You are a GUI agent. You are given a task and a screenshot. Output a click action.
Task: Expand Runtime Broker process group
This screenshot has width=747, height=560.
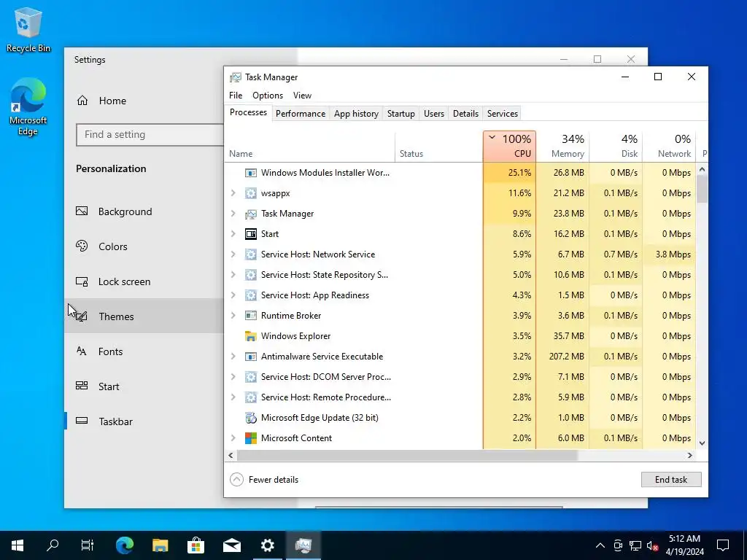(x=233, y=316)
